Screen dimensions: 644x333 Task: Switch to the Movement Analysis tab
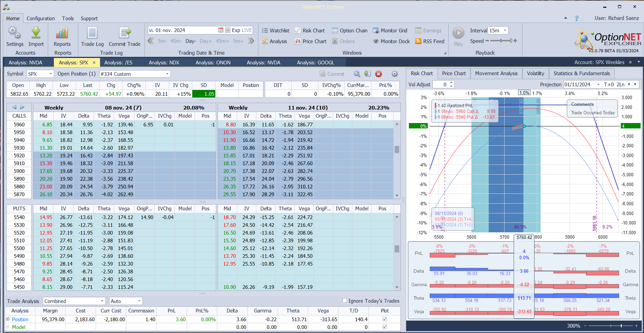tap(496, 73)
